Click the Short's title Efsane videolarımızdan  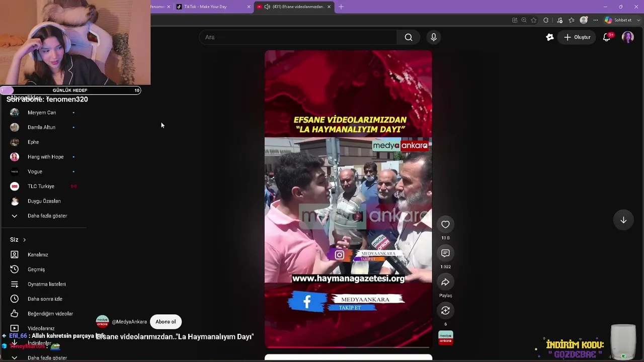tap(175, 337)
